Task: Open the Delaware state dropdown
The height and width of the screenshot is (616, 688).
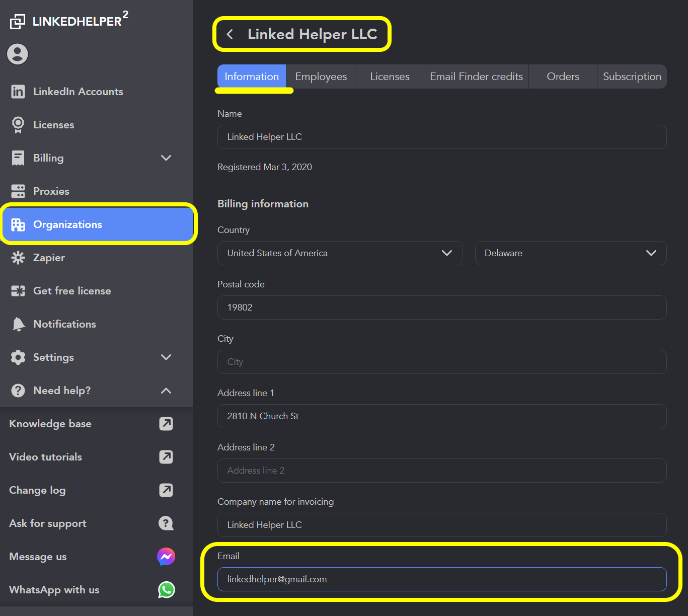Action: pos(570,253)
